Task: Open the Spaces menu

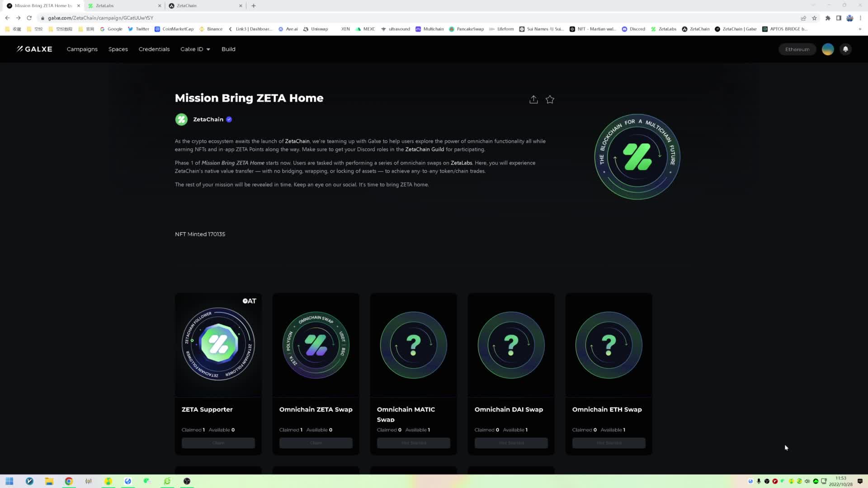Action: (x=118, y=49)
